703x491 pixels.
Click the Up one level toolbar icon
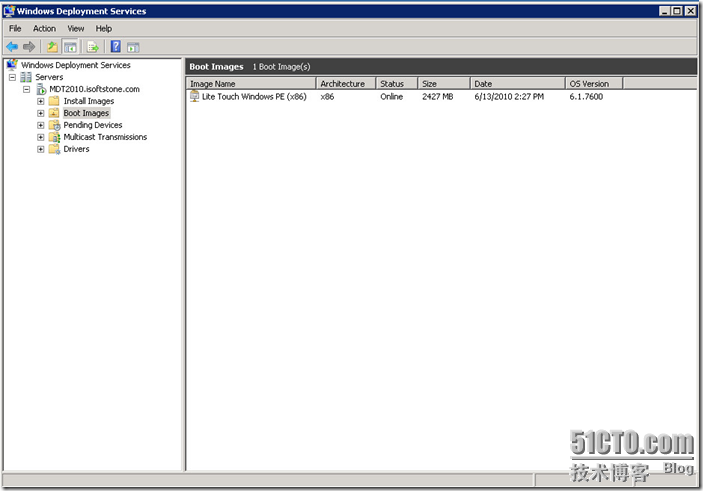pos(52,47)
